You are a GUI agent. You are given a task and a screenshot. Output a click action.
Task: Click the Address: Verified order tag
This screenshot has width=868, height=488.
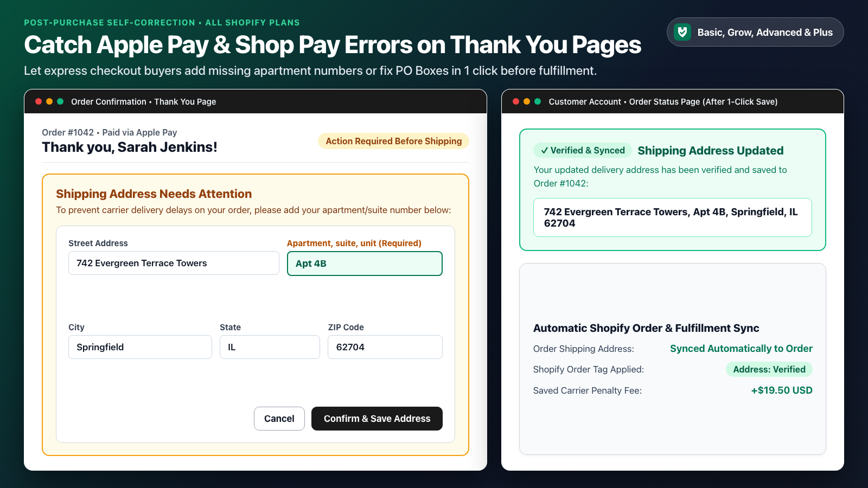coord(769,369)
